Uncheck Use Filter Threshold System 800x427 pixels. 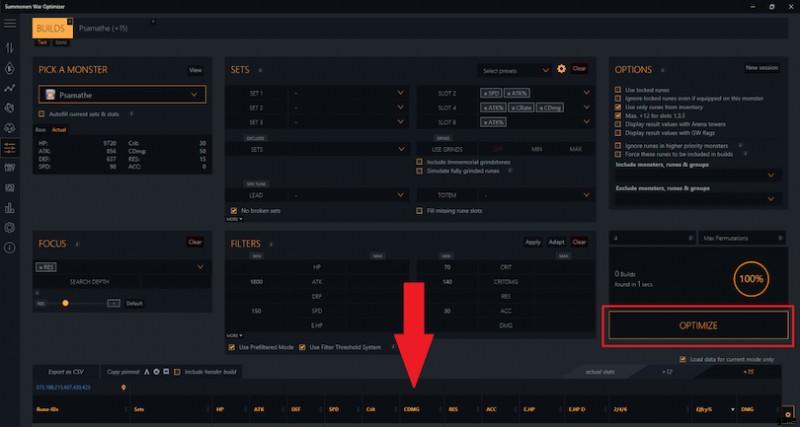(x=303, y=347)
